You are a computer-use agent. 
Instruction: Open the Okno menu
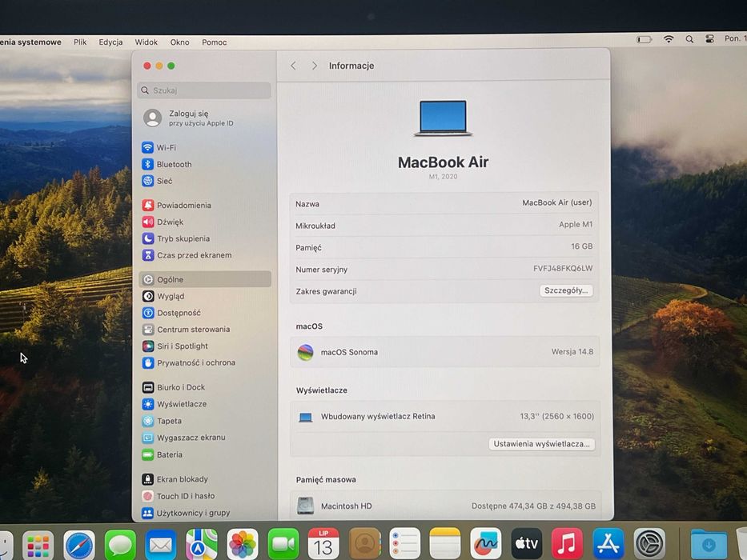click(x=179, y=42)
